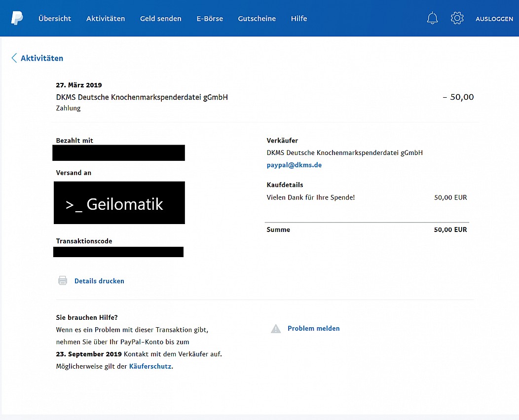Open Gutscheine in the navigation bar
The image size is (519, 420).
[257, 19]
